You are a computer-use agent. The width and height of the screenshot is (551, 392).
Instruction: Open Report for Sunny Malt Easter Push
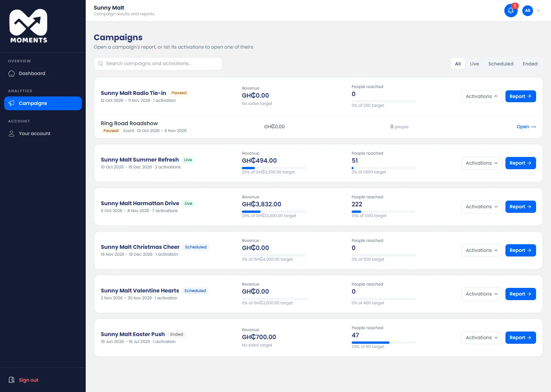point(520,338)
